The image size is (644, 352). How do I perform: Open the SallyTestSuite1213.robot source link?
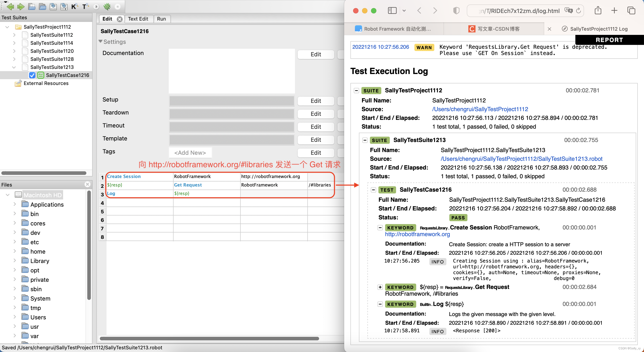click(521, 159)
